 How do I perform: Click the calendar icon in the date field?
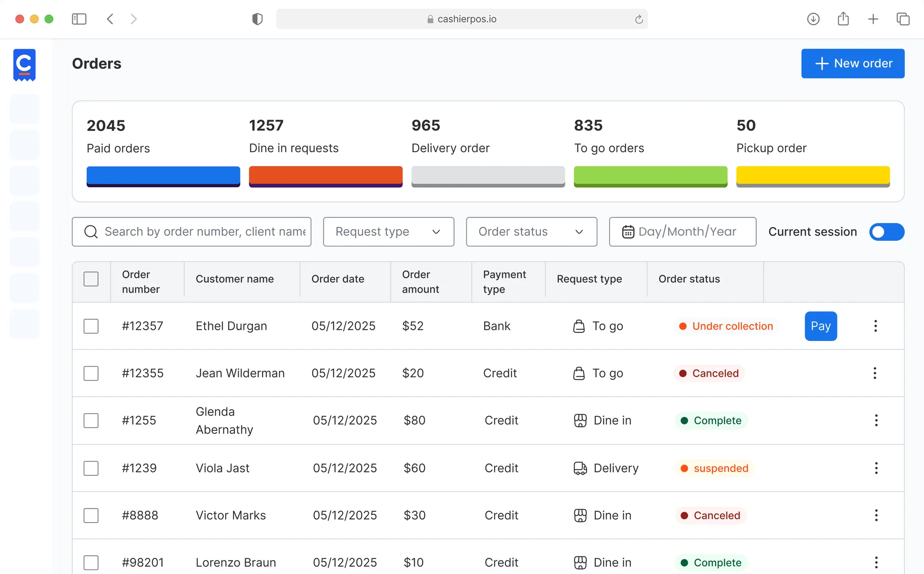point(628,232)
